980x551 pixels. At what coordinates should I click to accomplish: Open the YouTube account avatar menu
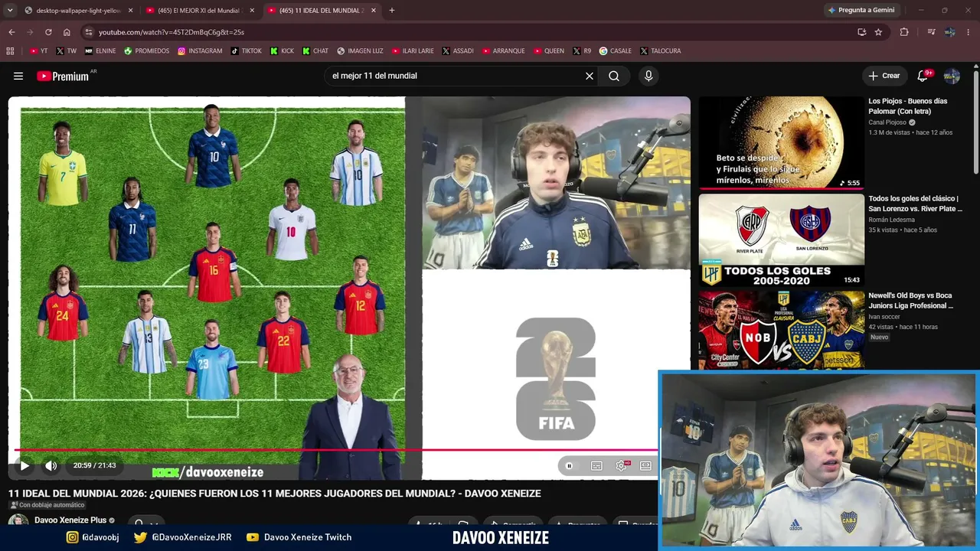tap(952, 76)
